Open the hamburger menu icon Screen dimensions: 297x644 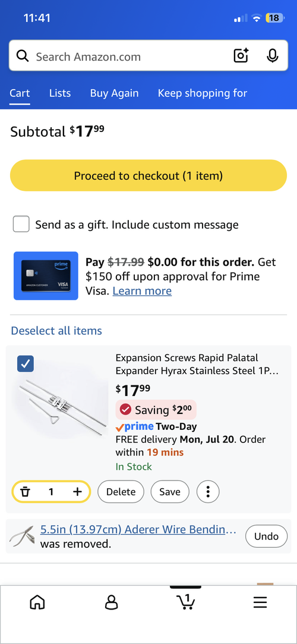pyautogui.click(x=260, y=602)
